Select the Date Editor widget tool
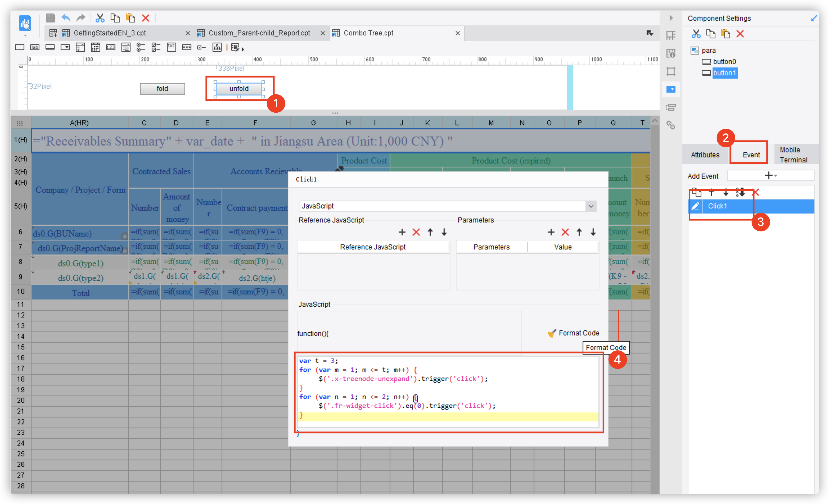This screenshot has width=829, height=504. (95, 47)
